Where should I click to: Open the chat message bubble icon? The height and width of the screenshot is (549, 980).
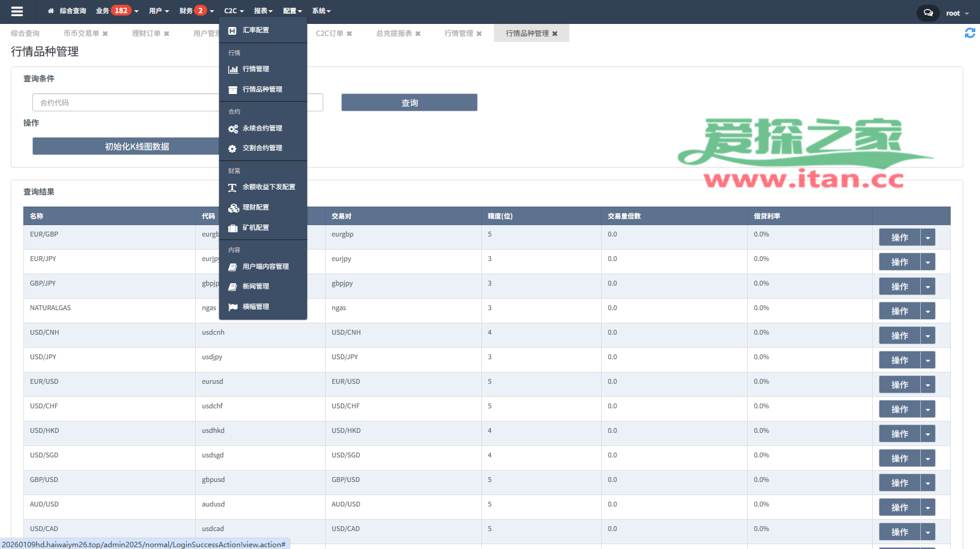click(x=927, y=13)
